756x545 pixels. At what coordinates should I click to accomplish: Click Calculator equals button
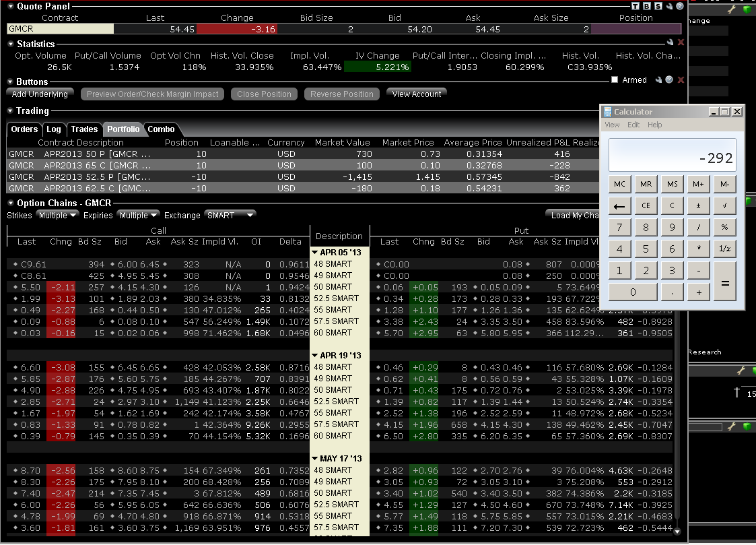(x=724, y=282)
